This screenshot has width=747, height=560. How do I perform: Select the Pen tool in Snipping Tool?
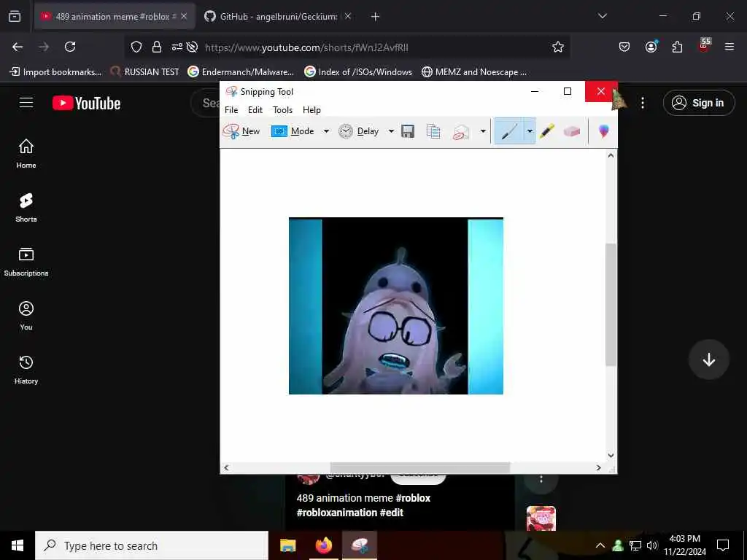[509, 131]
